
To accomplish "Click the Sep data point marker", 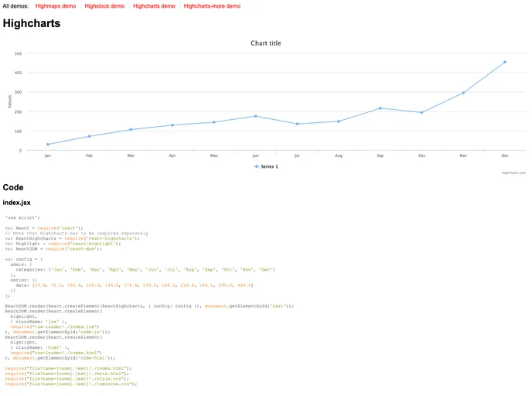I will pyautogui.click(x=380, y=108).
